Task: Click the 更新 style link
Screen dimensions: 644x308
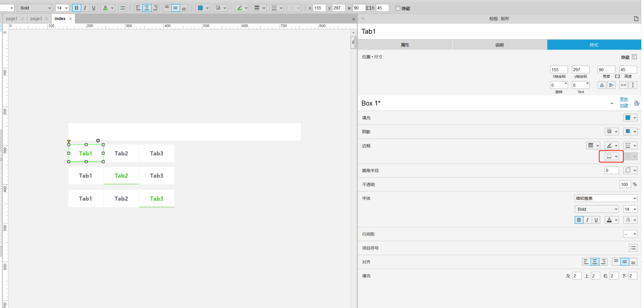Action: coord(624,100)
